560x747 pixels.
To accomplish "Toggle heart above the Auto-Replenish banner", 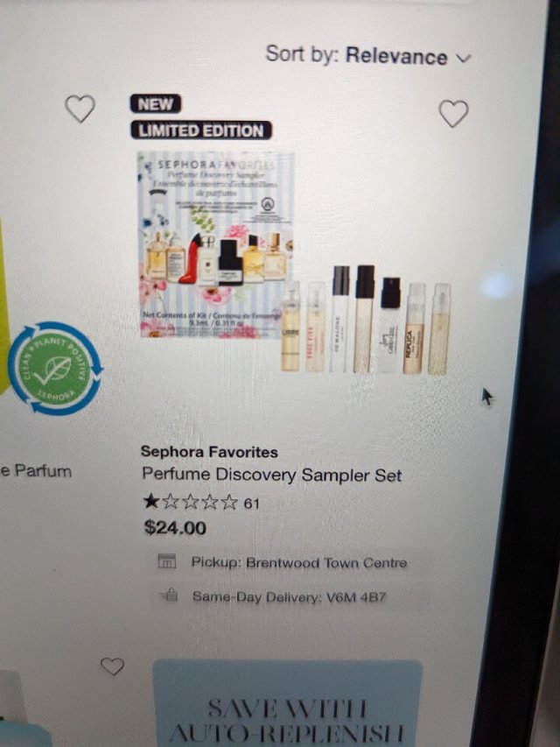I will pos(112,666).
